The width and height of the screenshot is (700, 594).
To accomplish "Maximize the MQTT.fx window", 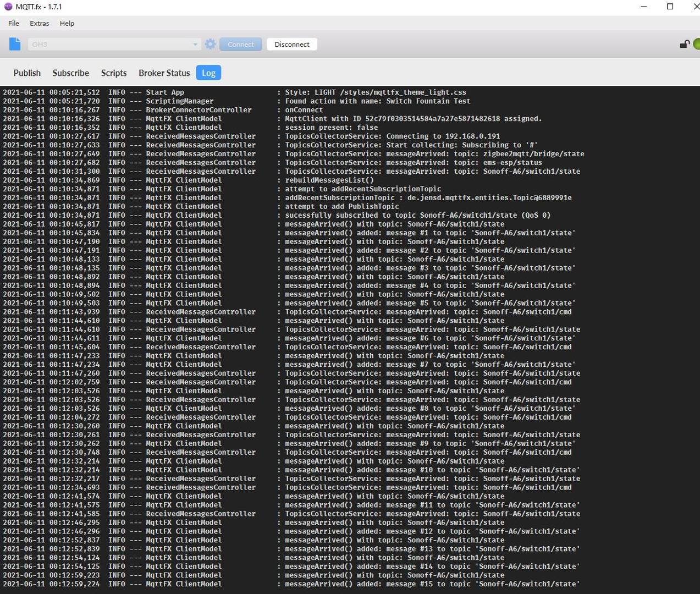I will pyautogui.click(x=670, y=7).
